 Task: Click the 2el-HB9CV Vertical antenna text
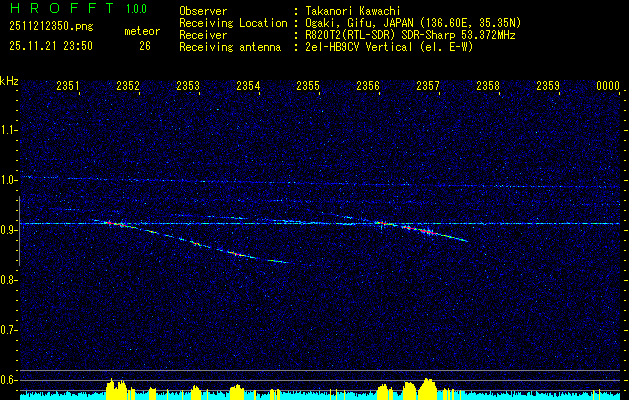click(389, 47)
